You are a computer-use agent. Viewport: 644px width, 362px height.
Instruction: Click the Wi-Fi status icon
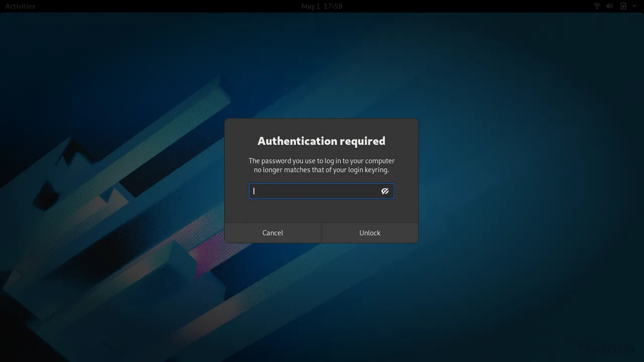click(x=597, y=6)
